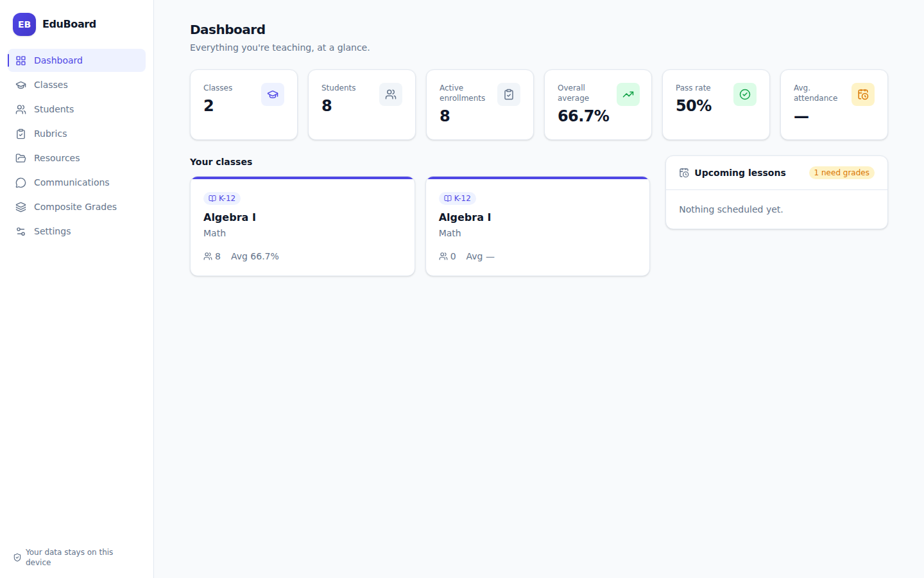Click the EB logo badge
The height and width of the screenshot is (578, 924).
click(24, 24)
